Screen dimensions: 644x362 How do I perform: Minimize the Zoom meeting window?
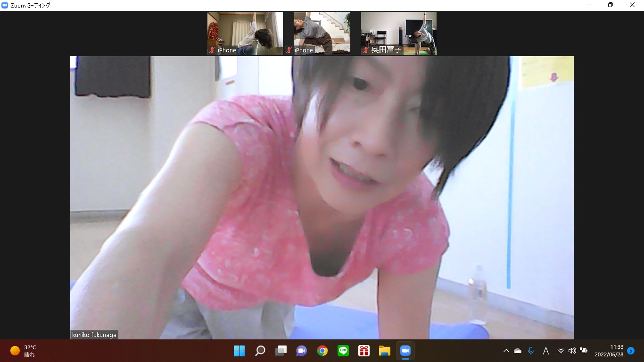pyautogui.click(x=589, y=5)
